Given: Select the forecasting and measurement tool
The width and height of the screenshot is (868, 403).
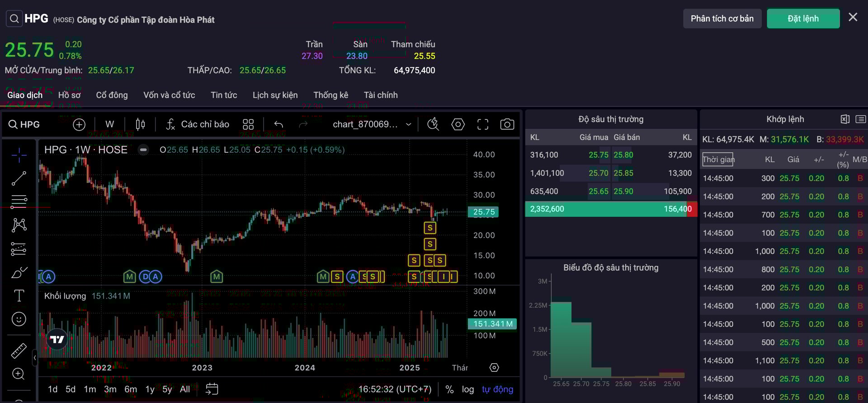Looking at the screenshot, I should click(x=19, y=249).
